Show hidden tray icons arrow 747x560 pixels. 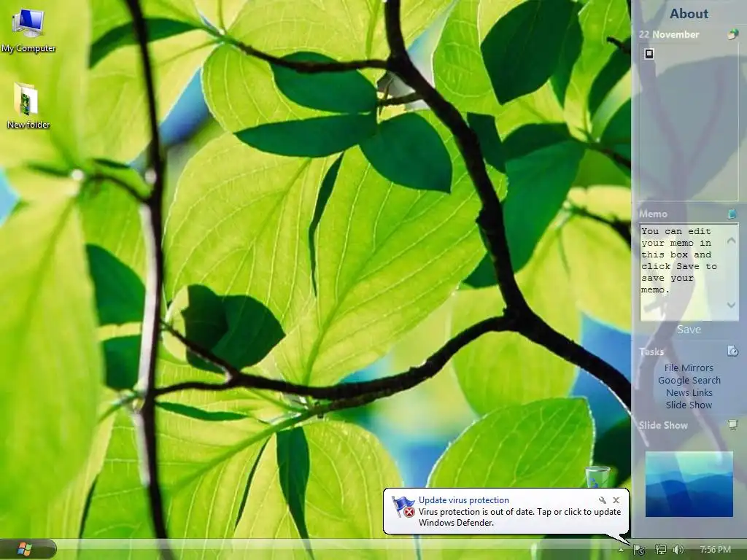622,550
